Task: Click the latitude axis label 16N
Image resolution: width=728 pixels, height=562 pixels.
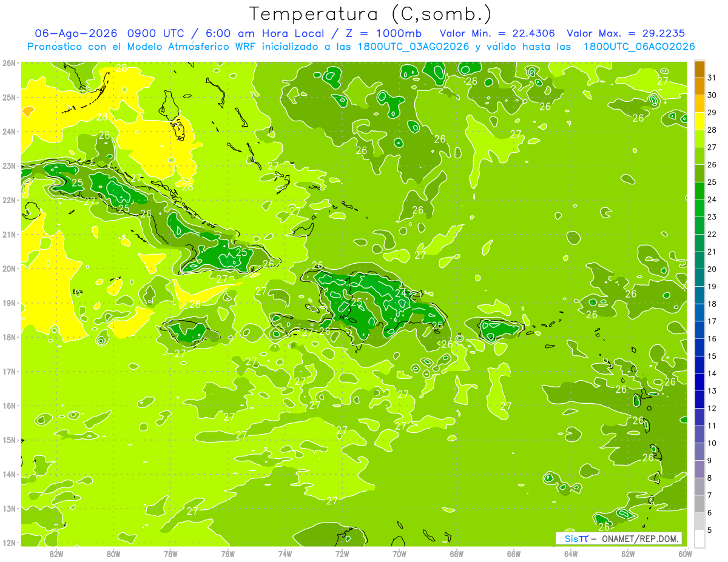Action: coord(9,406)
